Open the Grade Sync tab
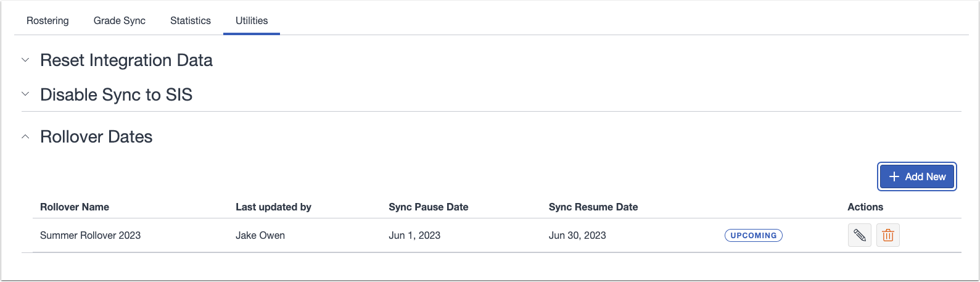This screenshot has width=980, height=282. [x=120, y=20]
